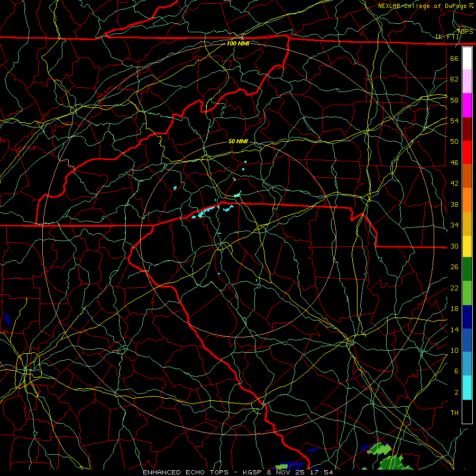
Task: Click the gold legend swatch near 34
Action: pos(467,224)
